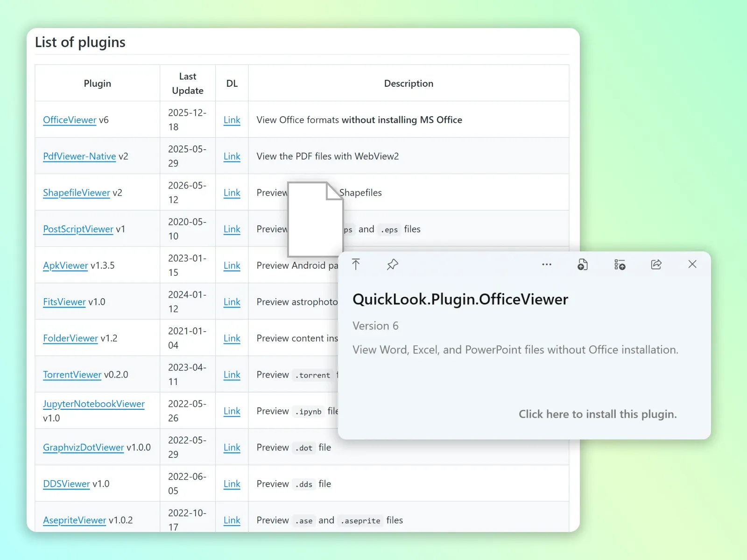The image size is (747, 560).
Task: Open the three-dots more menu
Action: pyautogui.click(x=547, y=265)
